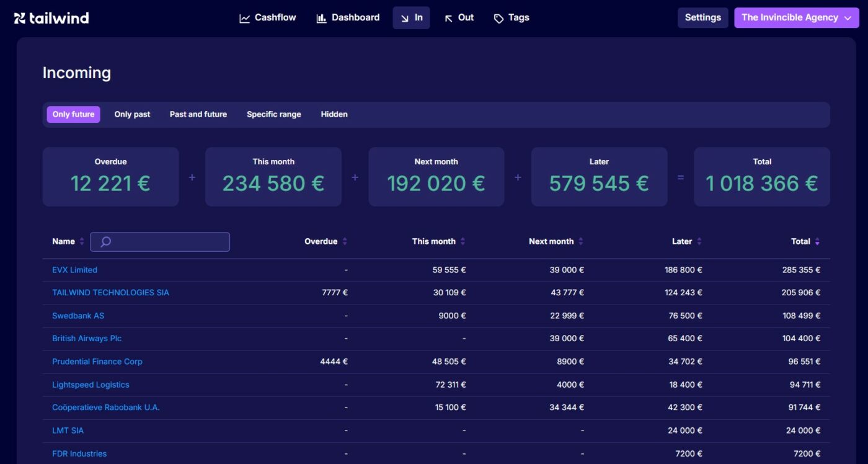Image resolution: width=868 pixels, height=464 pixels.
Task: Open the Cashflow page
Action: point(268,18)
